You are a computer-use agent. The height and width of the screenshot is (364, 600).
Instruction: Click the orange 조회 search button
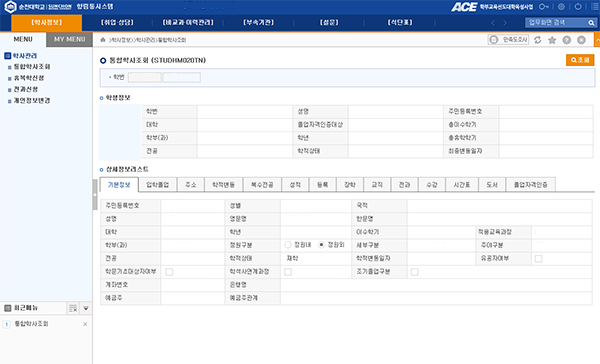click(x=580, y=60)
